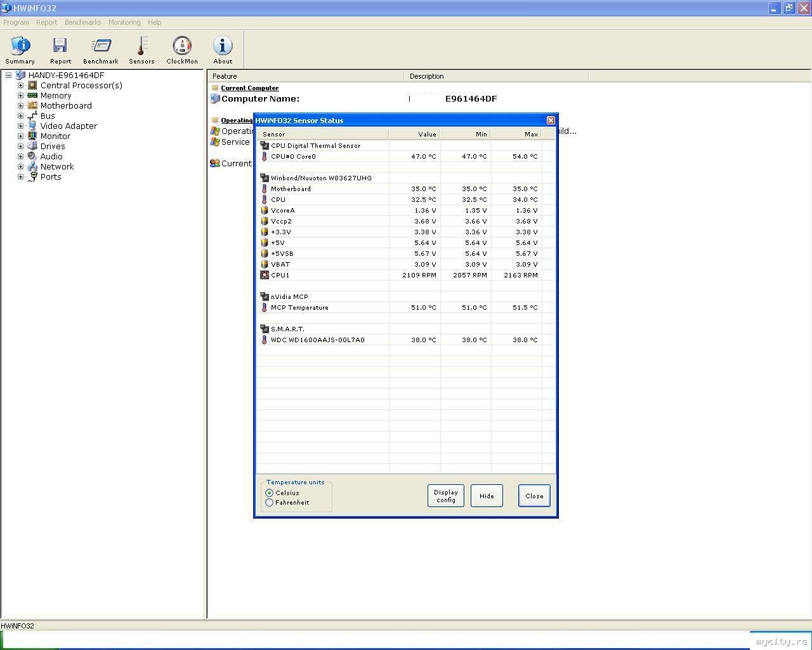812x650 pixels.
Task: Collapse the HANDY-E961464DF root node
Action: 9,75
